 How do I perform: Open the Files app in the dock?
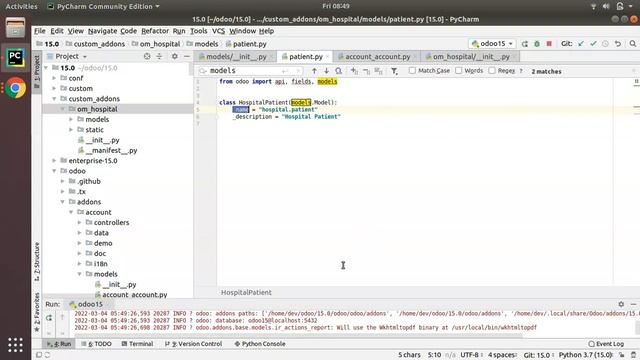point(15,28)
